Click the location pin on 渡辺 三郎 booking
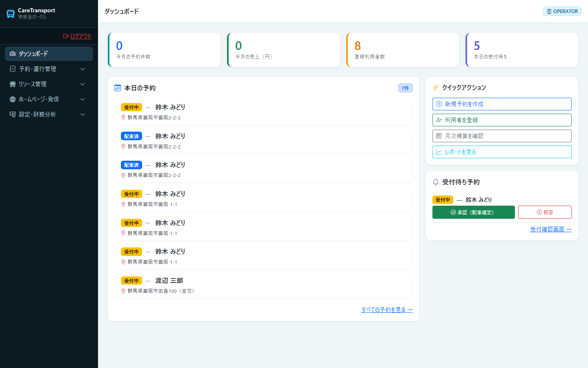 click(123, 291)
